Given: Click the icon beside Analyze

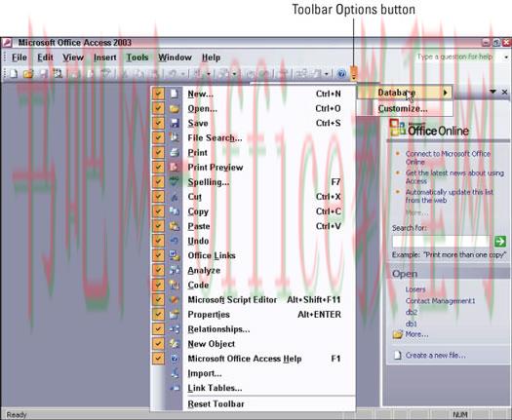Looking at the screenshot, I should 175,270.
